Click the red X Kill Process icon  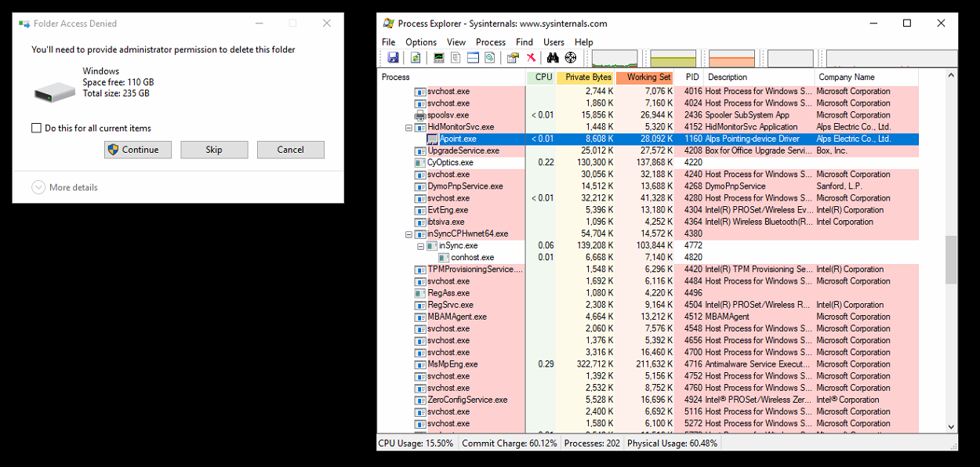pos(531,57)
